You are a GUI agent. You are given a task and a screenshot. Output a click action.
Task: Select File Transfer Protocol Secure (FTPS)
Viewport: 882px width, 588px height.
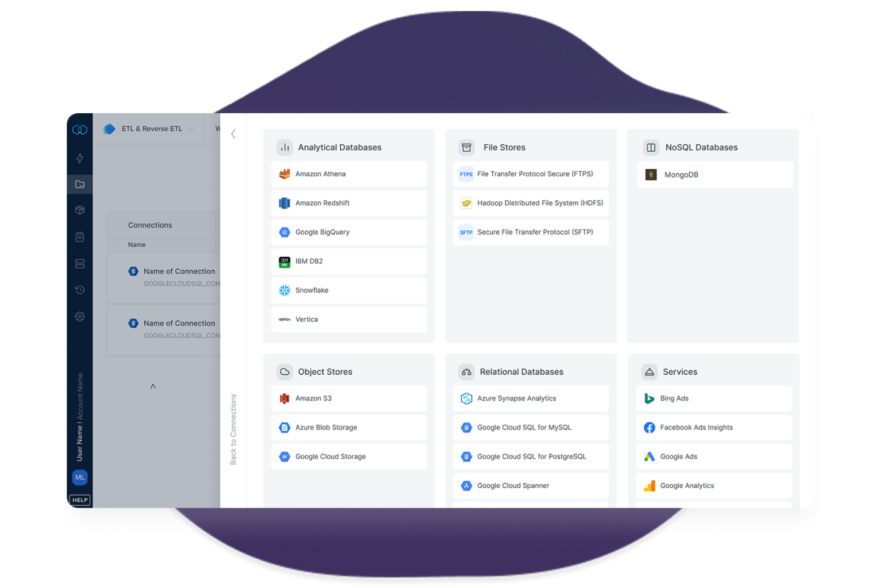tap(530, 174)
